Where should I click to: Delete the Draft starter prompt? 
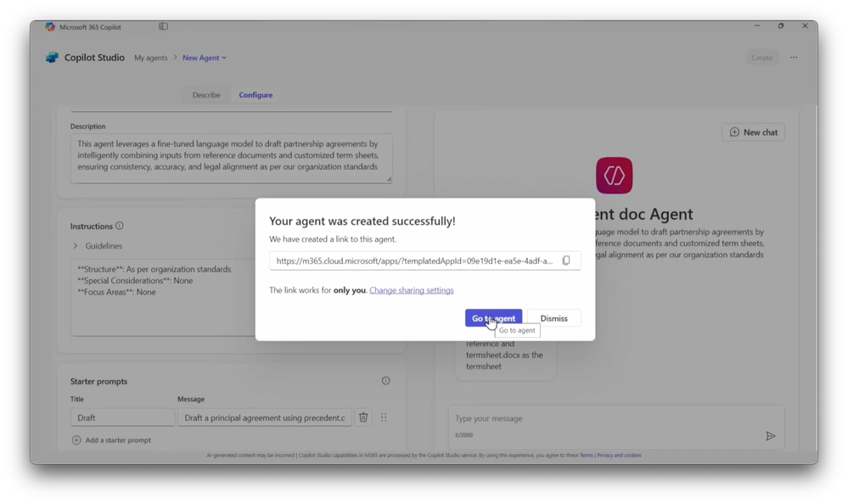(x=363, y=417)
